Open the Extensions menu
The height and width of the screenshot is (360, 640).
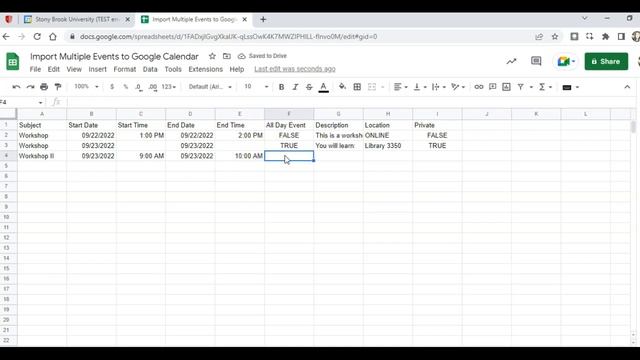coord(205,69)
